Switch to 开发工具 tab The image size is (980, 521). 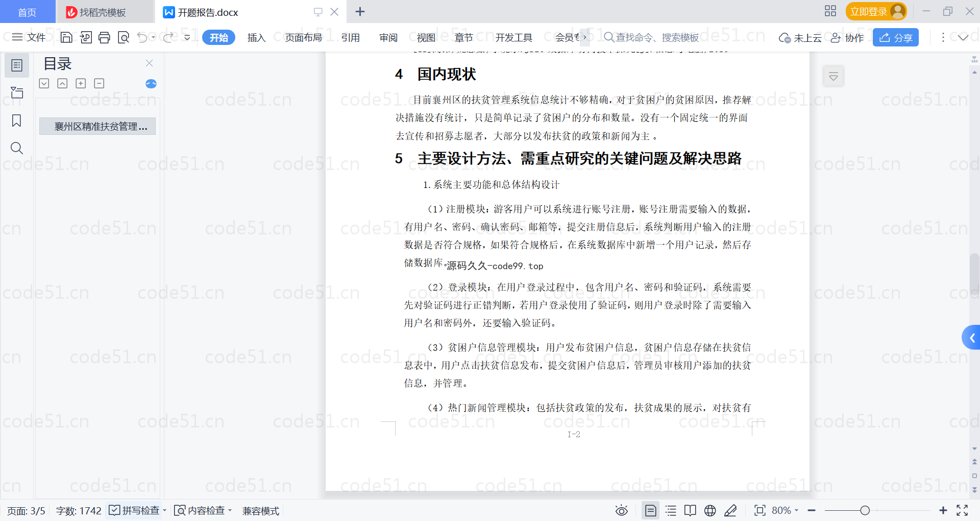click(513, 37)
